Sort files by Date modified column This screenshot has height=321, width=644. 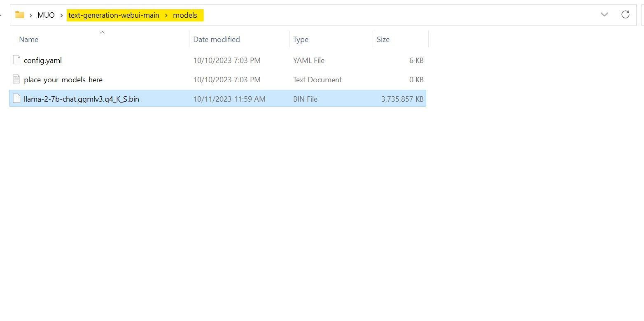(x=217, y=40)
